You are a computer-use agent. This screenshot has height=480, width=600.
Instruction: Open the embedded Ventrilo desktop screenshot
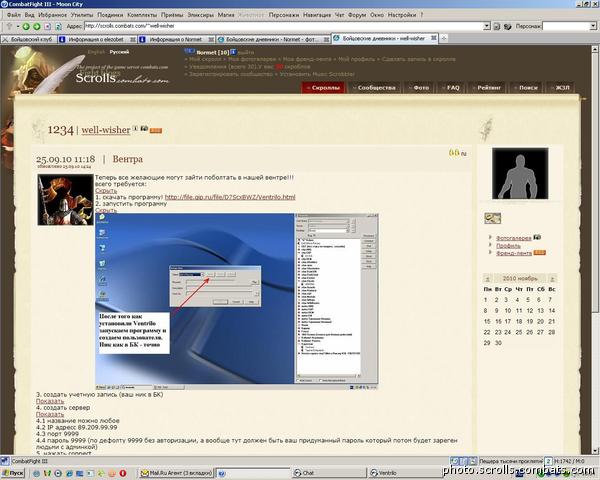(237, 302)
